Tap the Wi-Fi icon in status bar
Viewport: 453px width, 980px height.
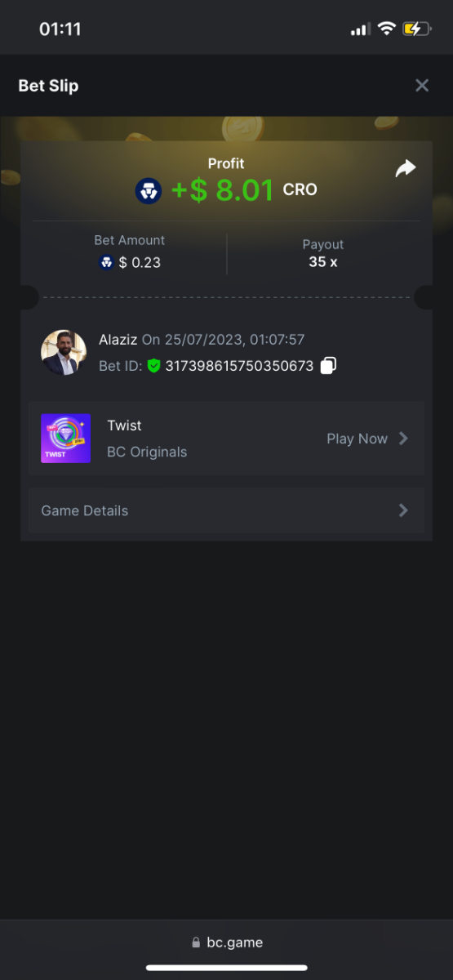pyautogui.click(x=386, y=29)
